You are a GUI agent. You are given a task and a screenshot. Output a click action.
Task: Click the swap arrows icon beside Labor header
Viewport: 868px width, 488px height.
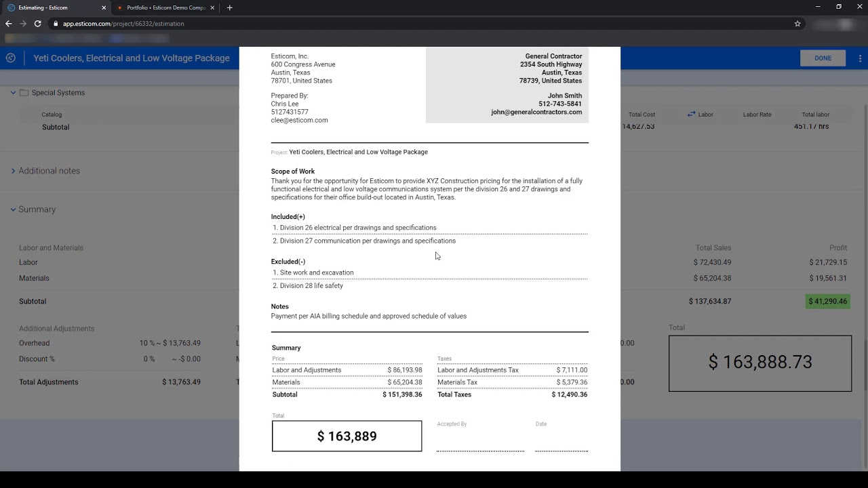[691, 114]
